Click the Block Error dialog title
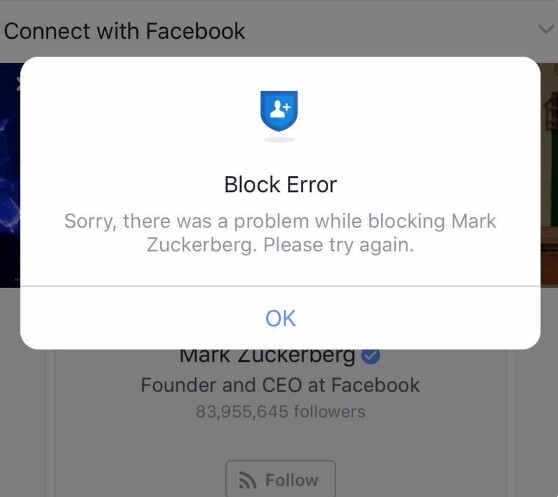 tap(280, 185)
